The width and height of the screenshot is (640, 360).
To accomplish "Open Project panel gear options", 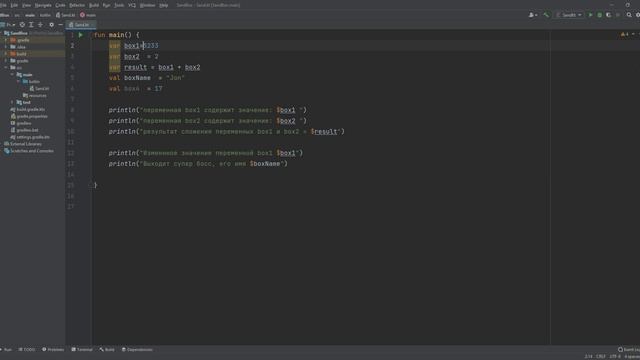I will tap(51, 25).
